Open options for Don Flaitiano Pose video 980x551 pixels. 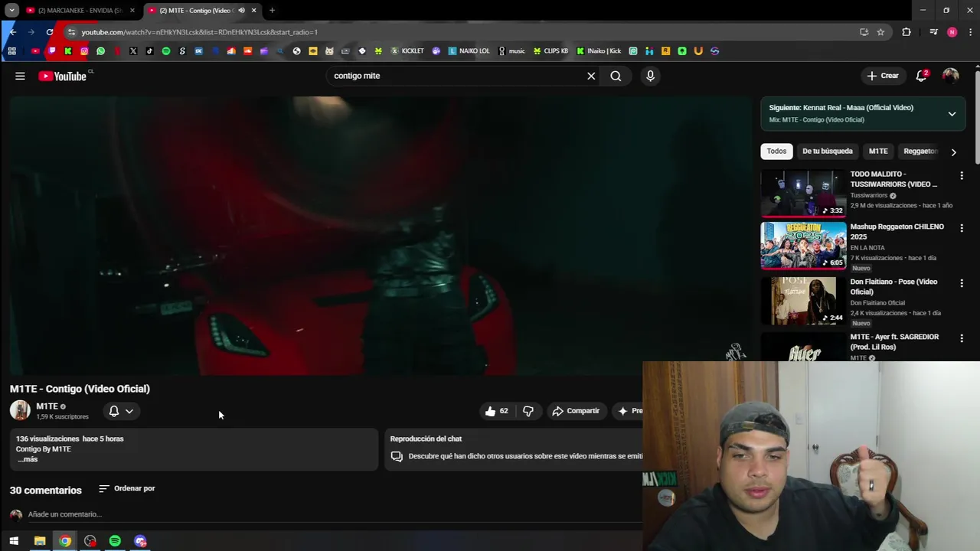click(962, 283)
